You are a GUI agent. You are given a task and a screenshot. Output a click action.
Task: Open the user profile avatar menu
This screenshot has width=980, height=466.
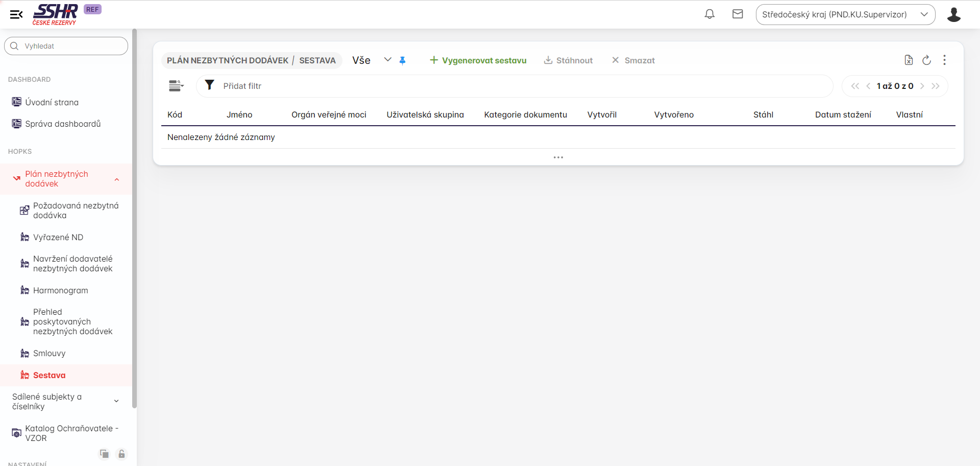[x=953, y=14]
